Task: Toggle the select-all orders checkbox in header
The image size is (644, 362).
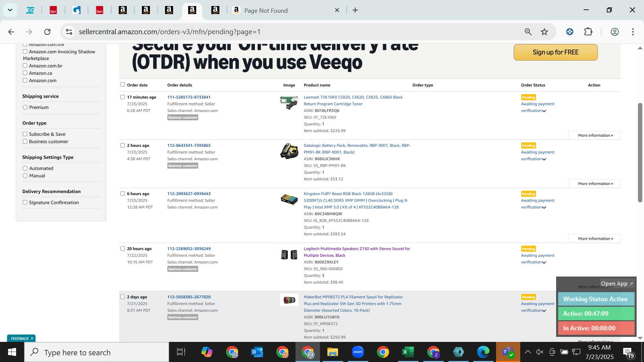Action: (x=122, y=84)
